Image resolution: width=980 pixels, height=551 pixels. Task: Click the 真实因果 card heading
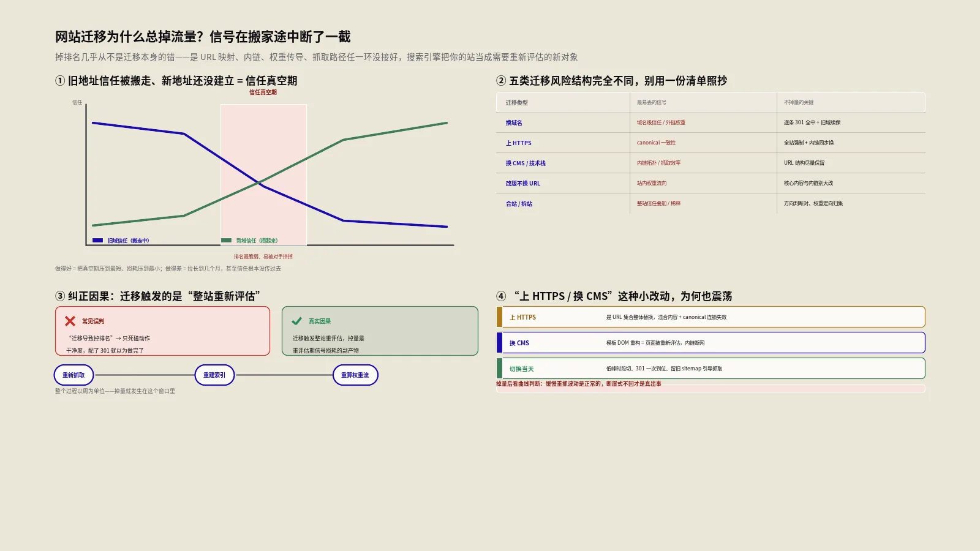(320, 321)
